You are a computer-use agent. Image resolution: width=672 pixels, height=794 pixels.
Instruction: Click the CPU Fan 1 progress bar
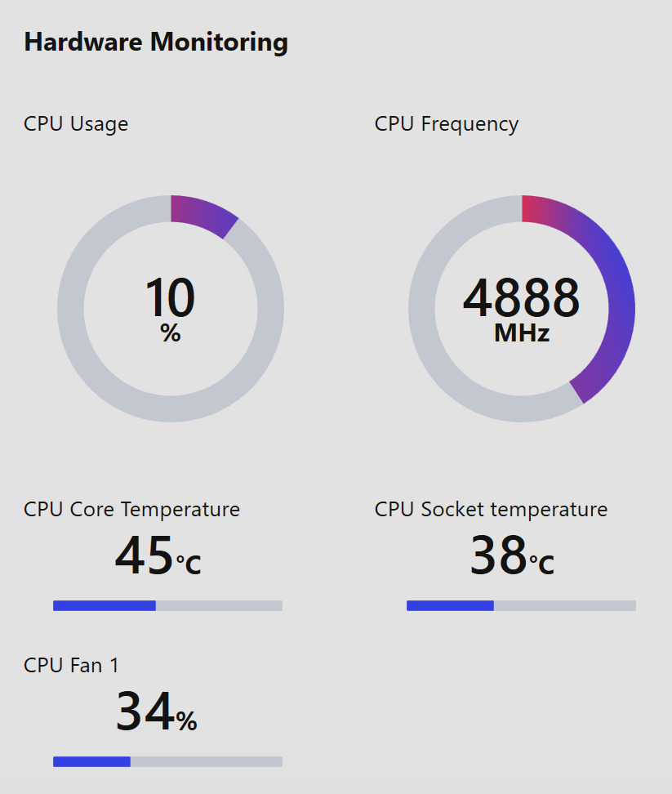tap(167, 761)
